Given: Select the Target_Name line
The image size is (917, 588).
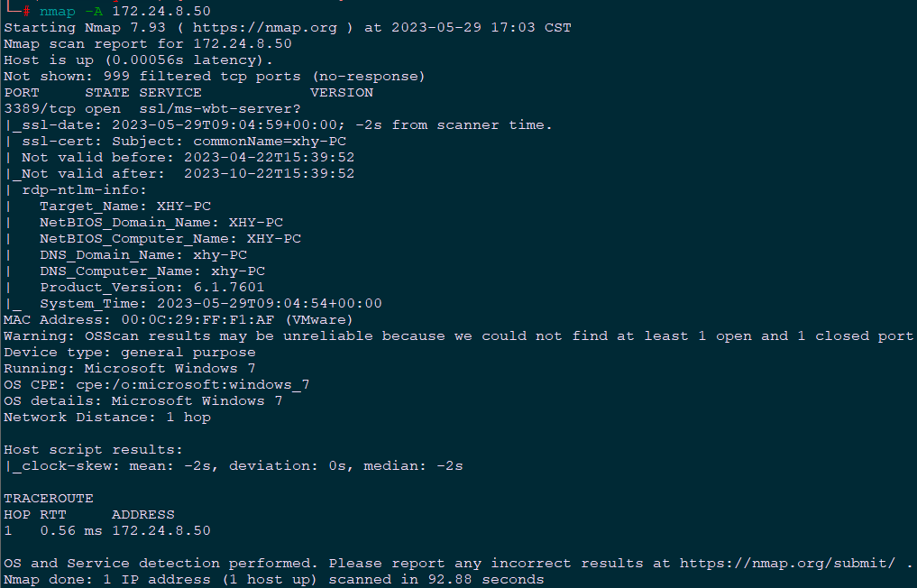Looking at the screenshot, I should click(124, 206).
